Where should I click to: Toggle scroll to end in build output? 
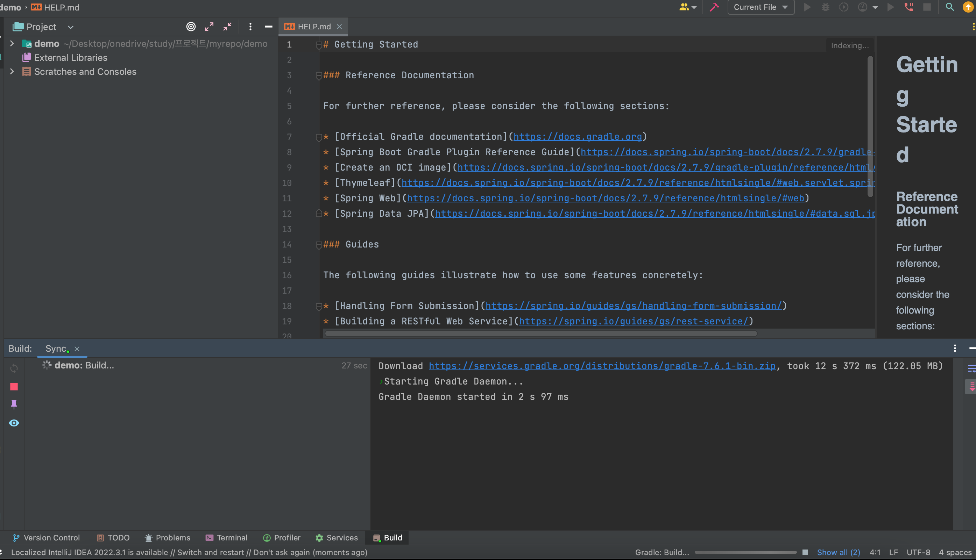point(971,387)
